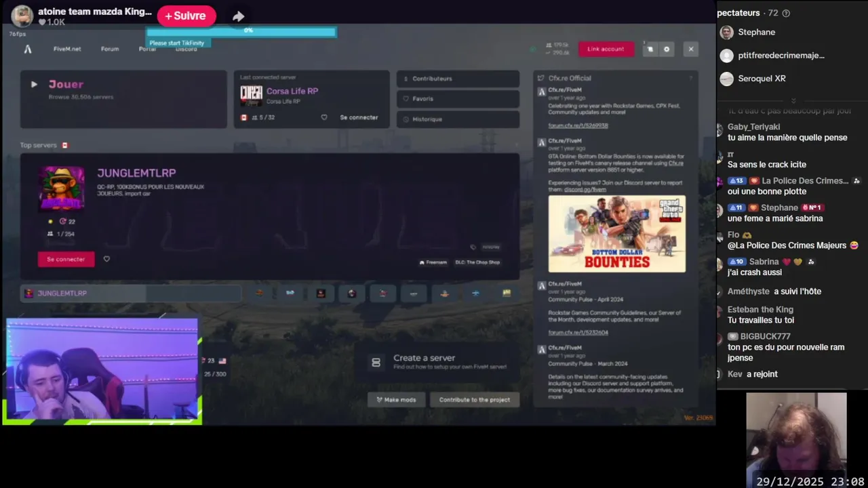Click the Jouer play button
Viewport: 868px width, 488px height.
(x=123, y=99)
